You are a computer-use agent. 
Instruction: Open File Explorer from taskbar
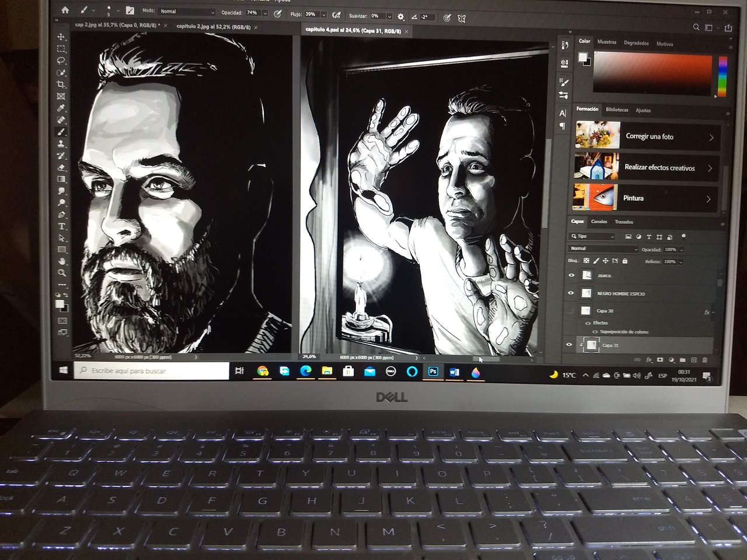click(x=327, y=371)
